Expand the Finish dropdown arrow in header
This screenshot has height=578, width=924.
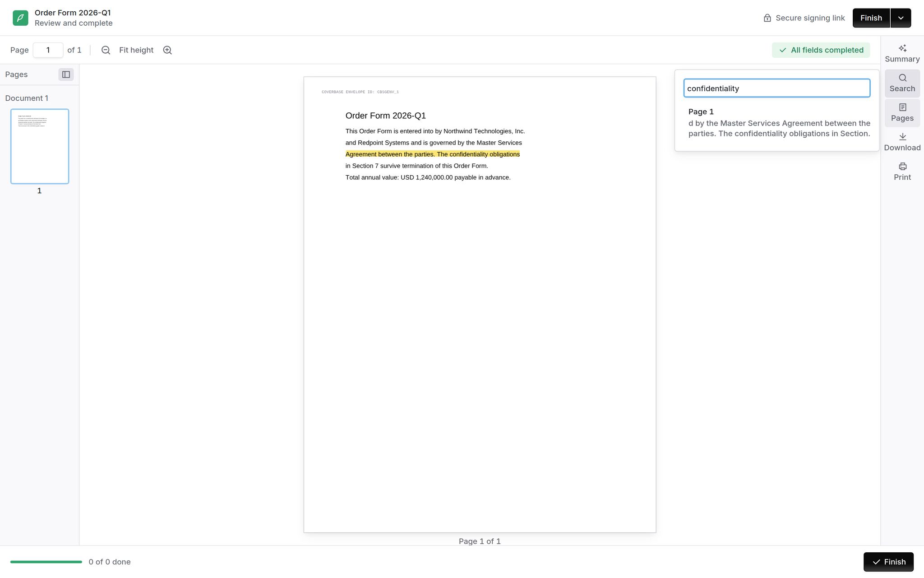coord(901,18)
